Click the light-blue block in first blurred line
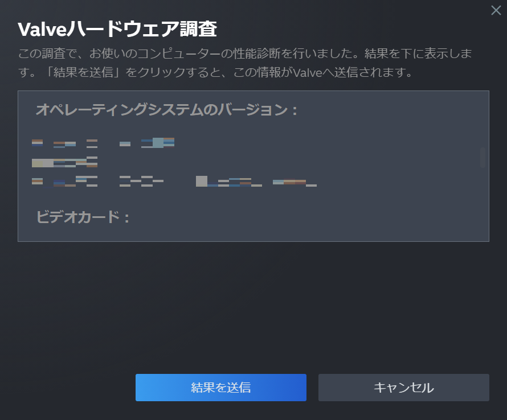 coord(158,143)
